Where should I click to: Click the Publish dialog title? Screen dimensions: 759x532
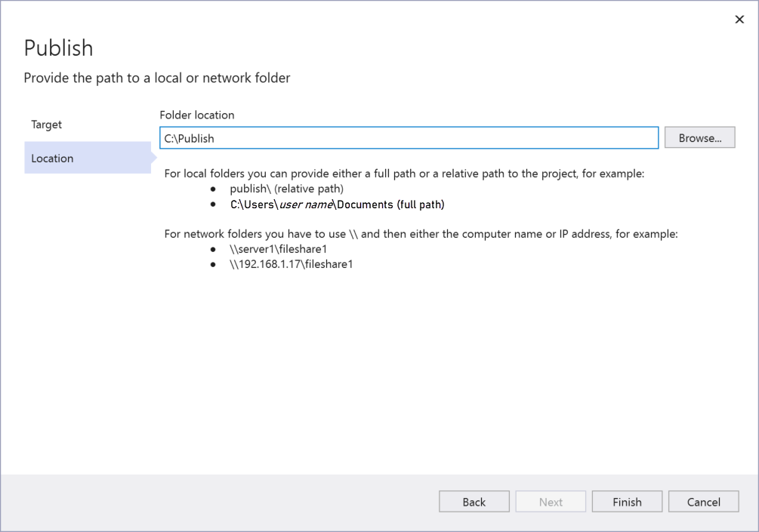[x=58, y=48]
